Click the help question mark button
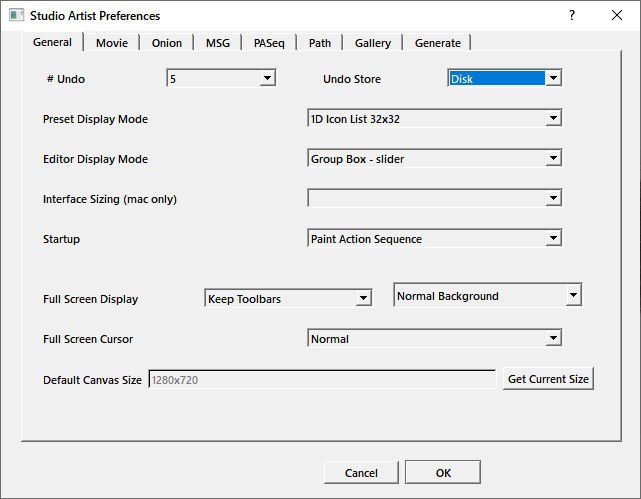Screen dimensions: 641x499 [572, 16]
